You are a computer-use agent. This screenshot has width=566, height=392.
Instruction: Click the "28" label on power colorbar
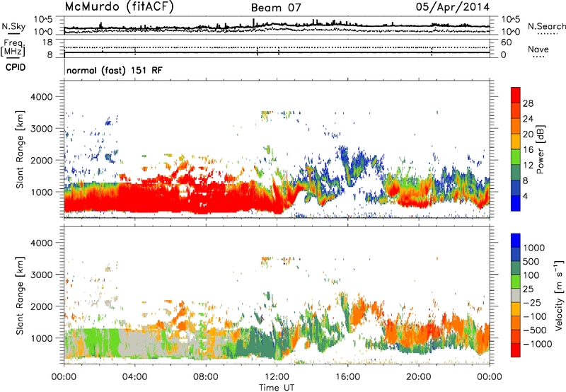tap(528, 103)
